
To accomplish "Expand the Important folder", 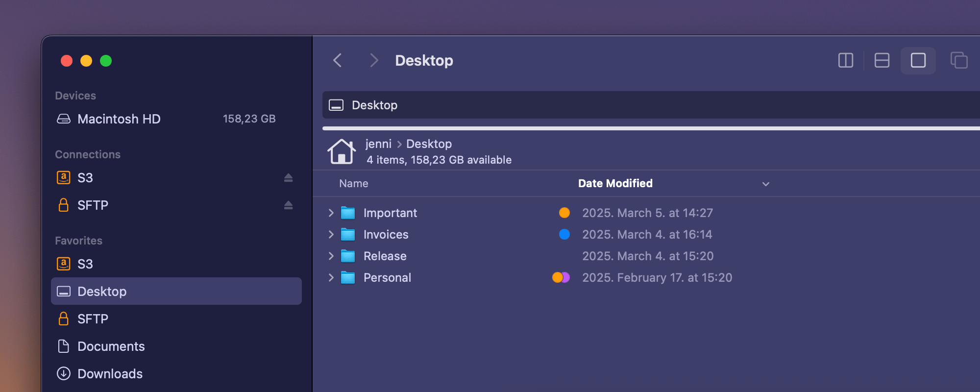I will [x=331, y=213].
